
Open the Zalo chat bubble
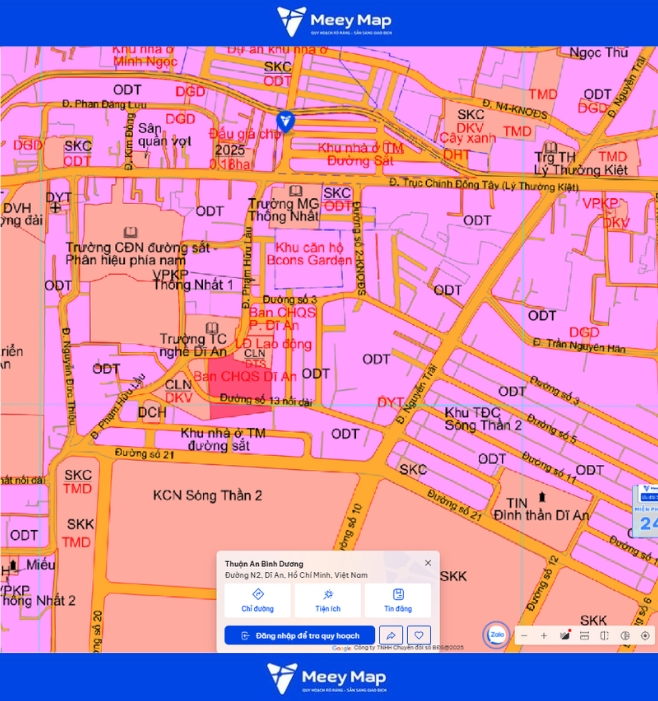click(x=497, y=634)
